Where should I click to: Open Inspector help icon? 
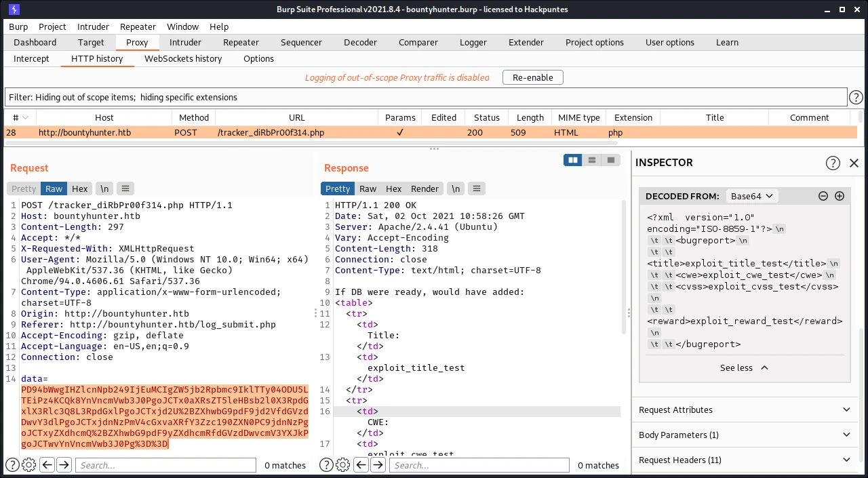pos(833,163)
